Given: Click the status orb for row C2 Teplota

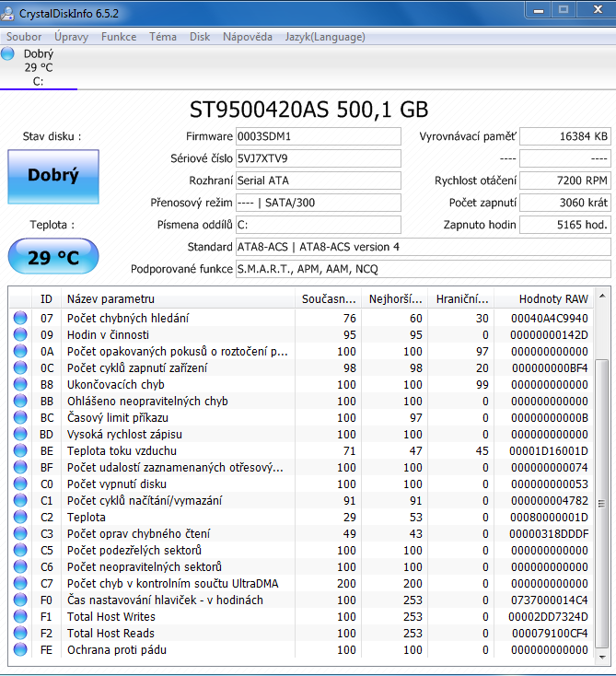Looking at the screenshot, I should coord(20,517).
